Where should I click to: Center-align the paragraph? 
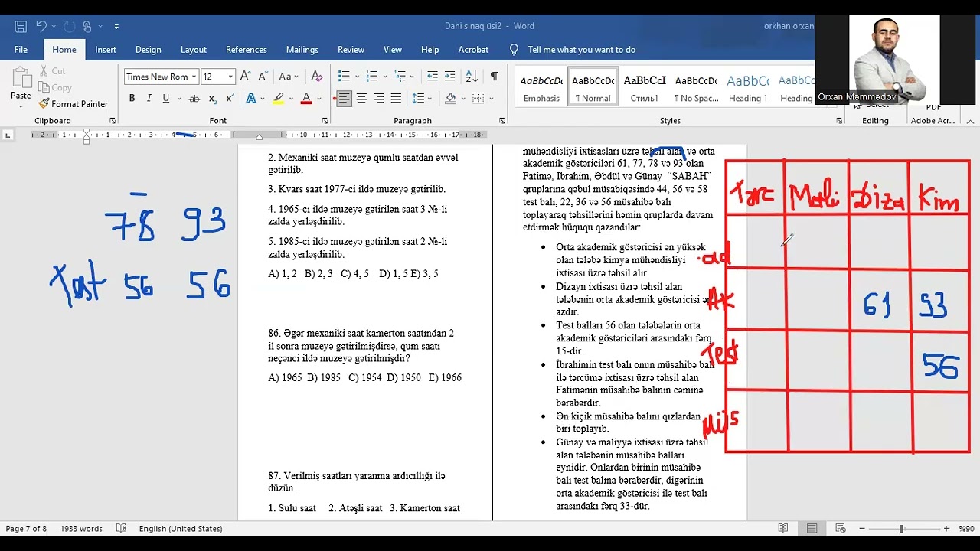tap(361, 98)
